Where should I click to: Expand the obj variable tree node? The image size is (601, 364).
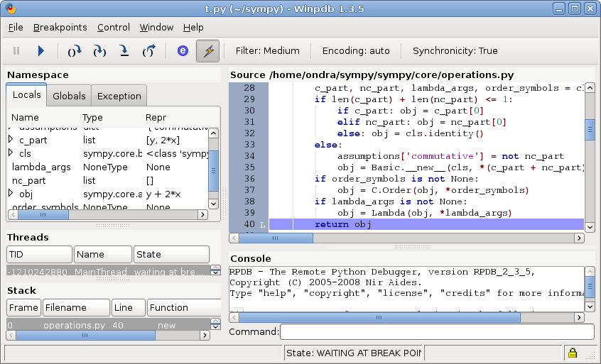pyautogui.click(x=11, y=194)
